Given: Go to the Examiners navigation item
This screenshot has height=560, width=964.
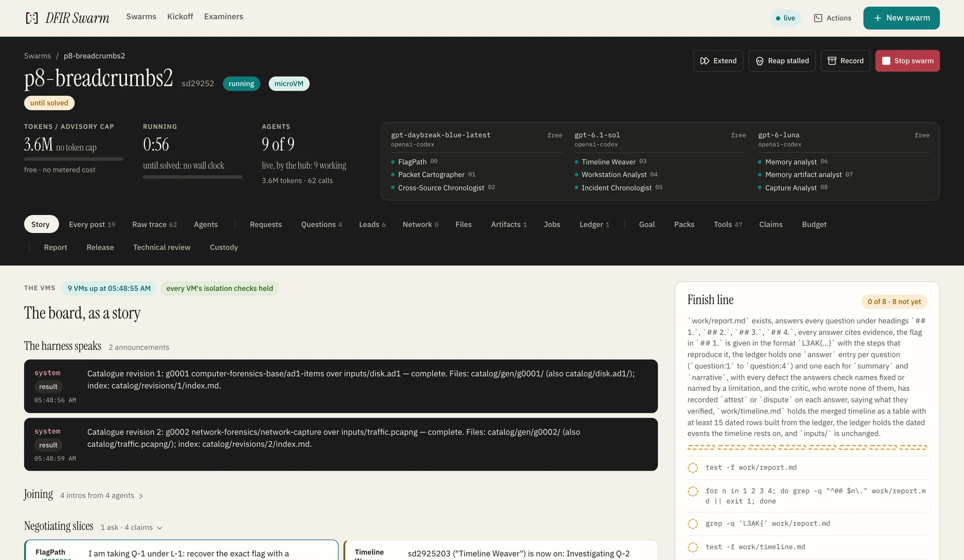Looking at the screenshot, I should pos(223,17).
